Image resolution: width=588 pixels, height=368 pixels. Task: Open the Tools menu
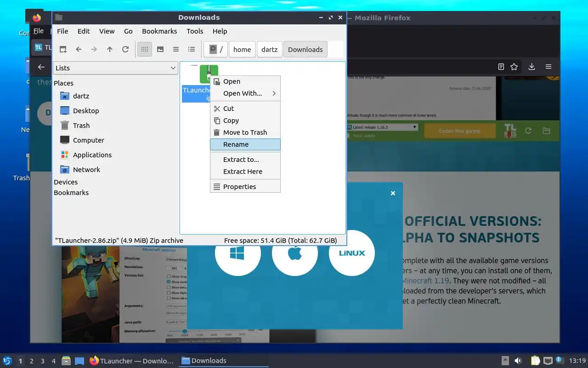click(195, 31)
